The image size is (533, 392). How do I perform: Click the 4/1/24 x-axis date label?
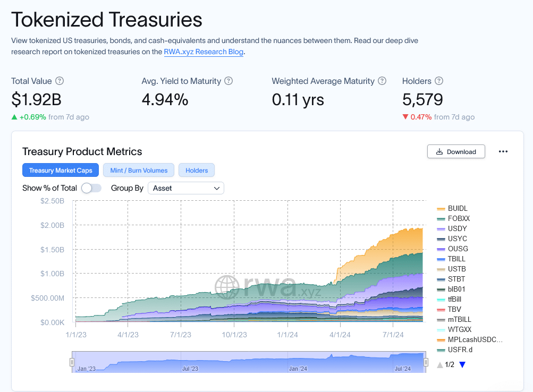(x=340, y=335)
